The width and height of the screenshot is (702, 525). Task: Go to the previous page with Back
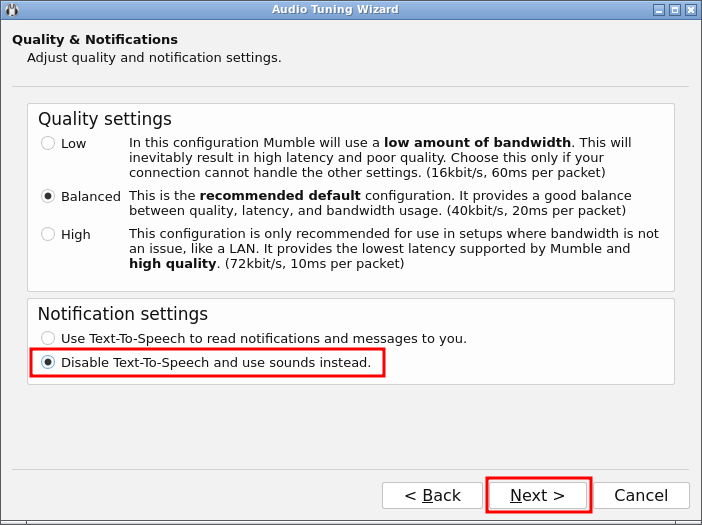tap(432, 495)
